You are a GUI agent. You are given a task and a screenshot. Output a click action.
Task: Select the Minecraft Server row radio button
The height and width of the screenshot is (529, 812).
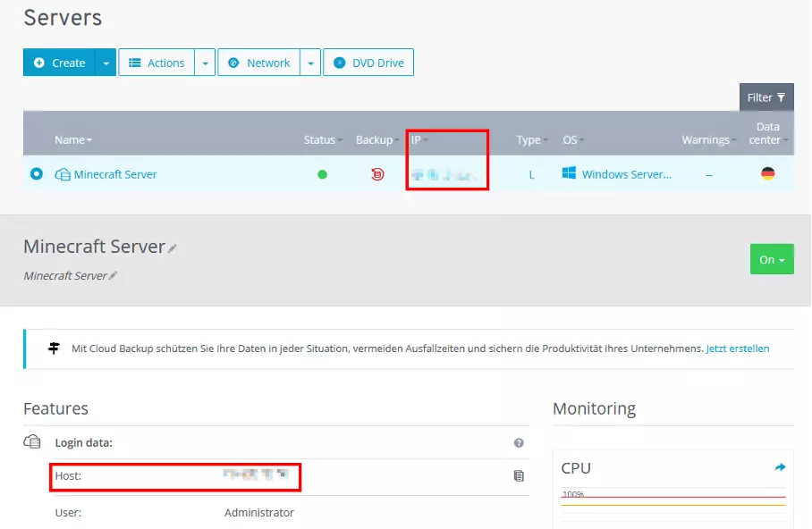click(37, 174)
